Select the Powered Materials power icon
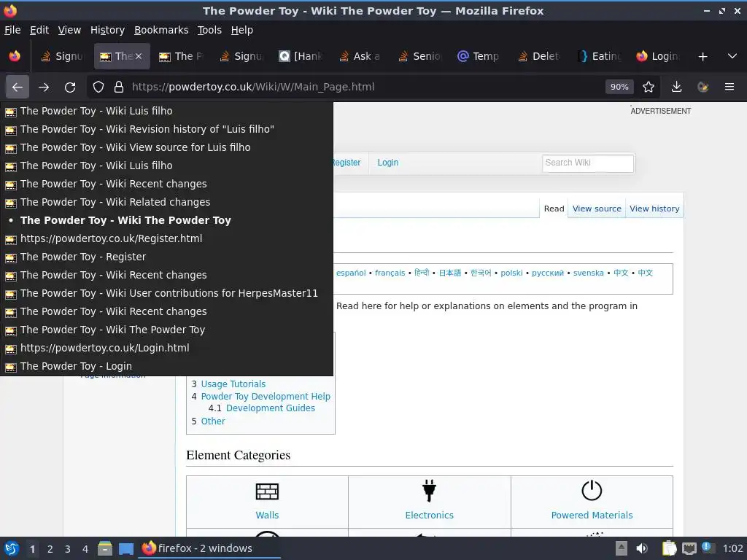 pos(592,491)
